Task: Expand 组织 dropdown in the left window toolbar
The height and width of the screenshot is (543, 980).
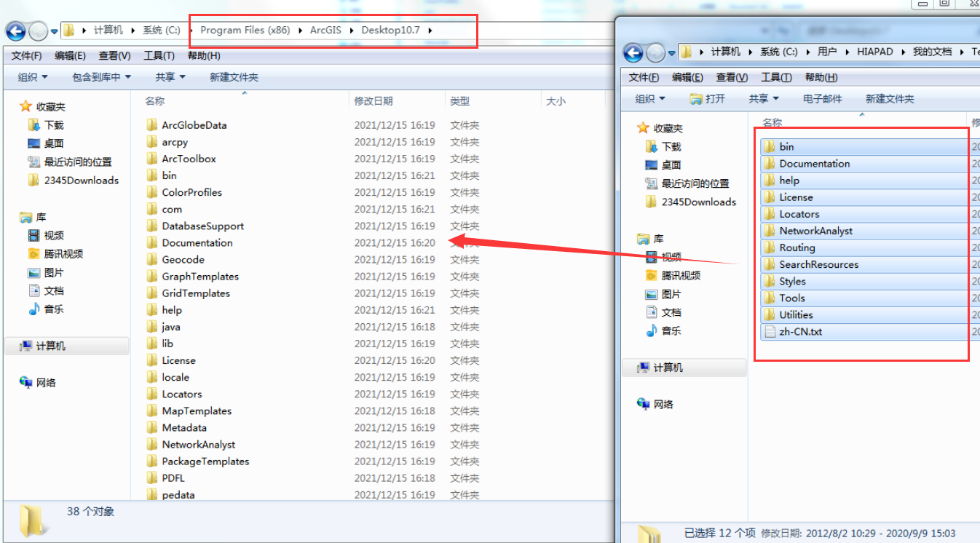Action: click(33, 77)
